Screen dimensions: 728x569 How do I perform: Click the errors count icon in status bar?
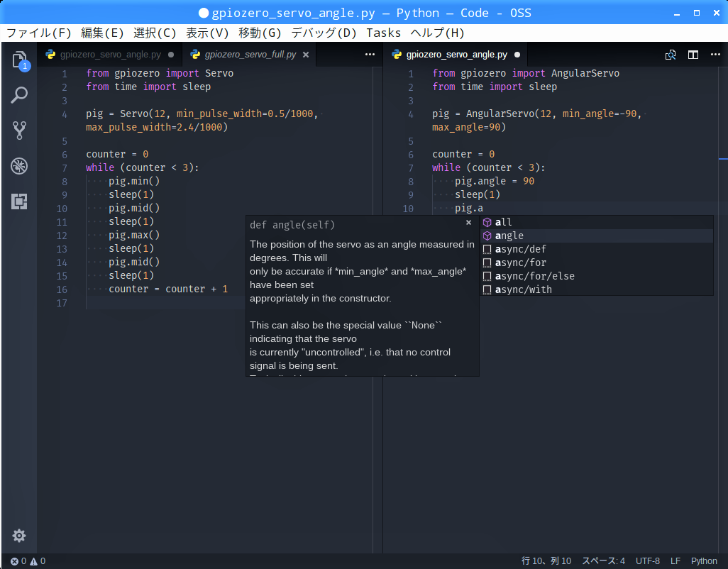click(14, 561)
